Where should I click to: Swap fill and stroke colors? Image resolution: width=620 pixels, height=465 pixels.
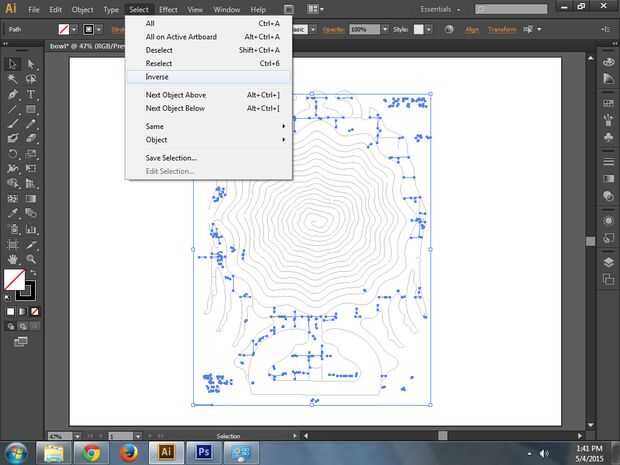tap(33, 273)
